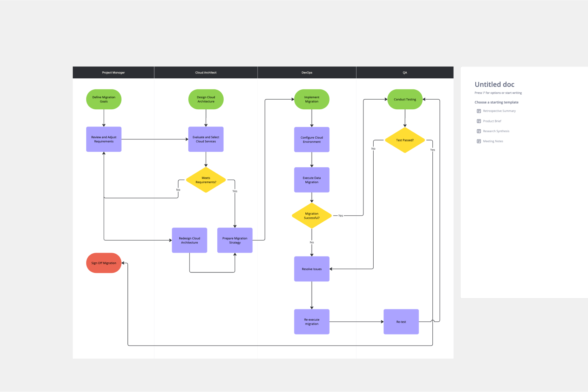Select the Cloud Architect swimlane header
588x392 pixels.
(x=206, y=72)
